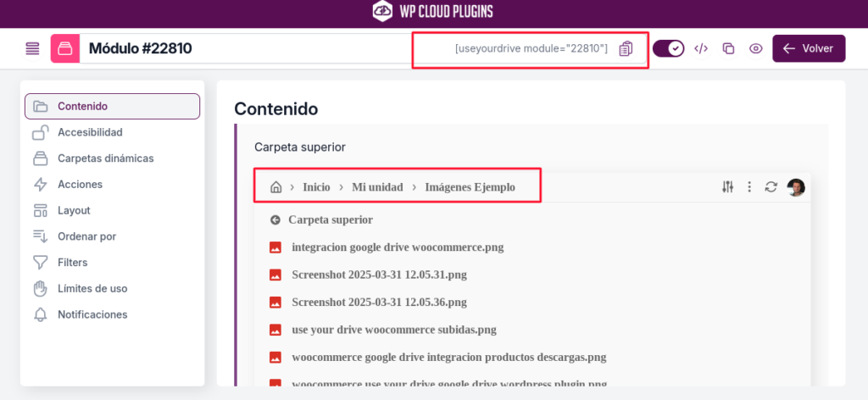Go to Mi unidad in the breadcrumb
The image size is (868, 400).
[377, 187]
